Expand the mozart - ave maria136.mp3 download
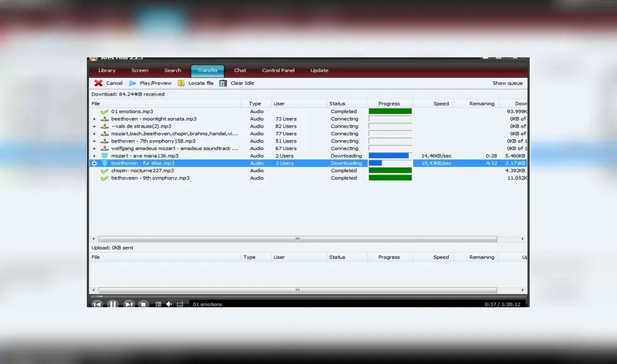 click(94, 156)
